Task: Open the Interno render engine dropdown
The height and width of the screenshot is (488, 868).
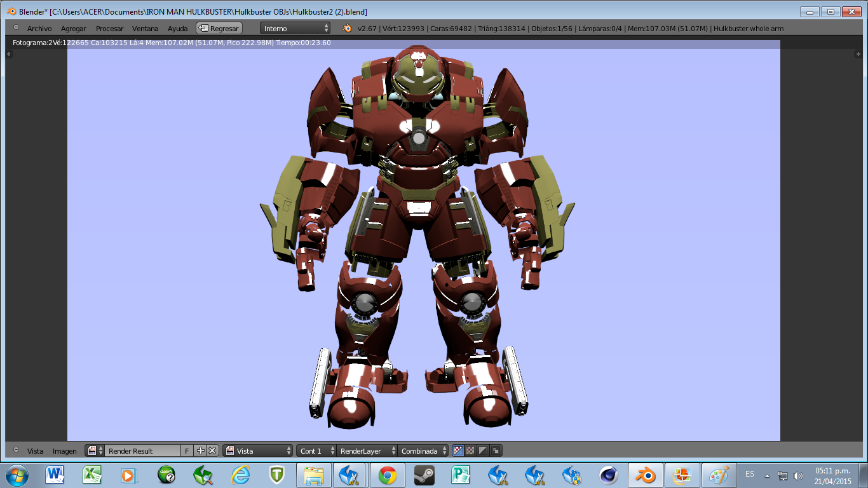Action: tap(295, 28)
